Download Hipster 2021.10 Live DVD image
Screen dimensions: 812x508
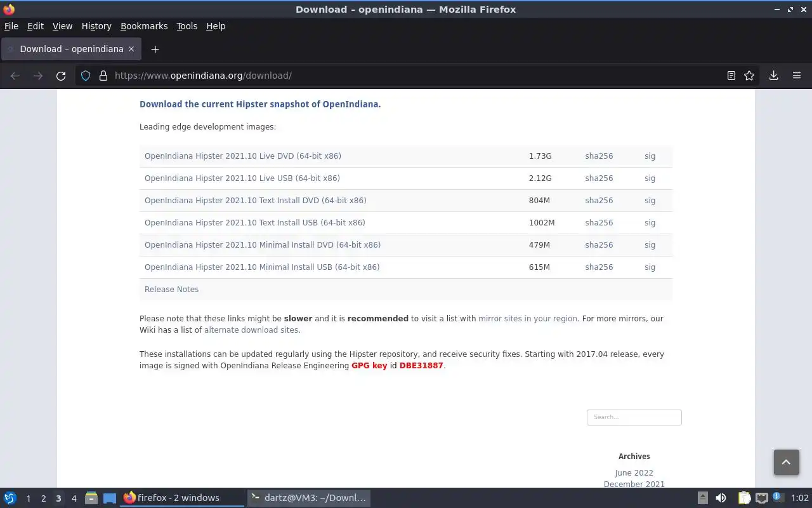(243, 156)
